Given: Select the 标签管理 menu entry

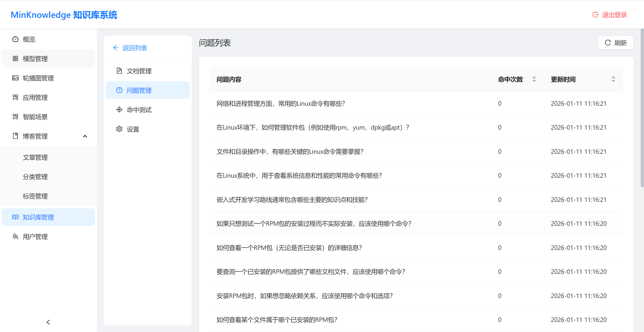Looking at the screenshot, I should coord(35,196).
